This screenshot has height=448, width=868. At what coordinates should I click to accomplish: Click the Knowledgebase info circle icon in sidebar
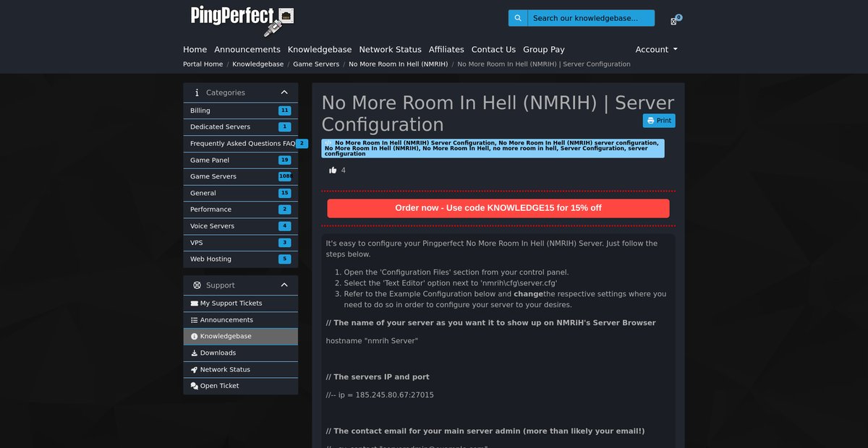(194, 337)
